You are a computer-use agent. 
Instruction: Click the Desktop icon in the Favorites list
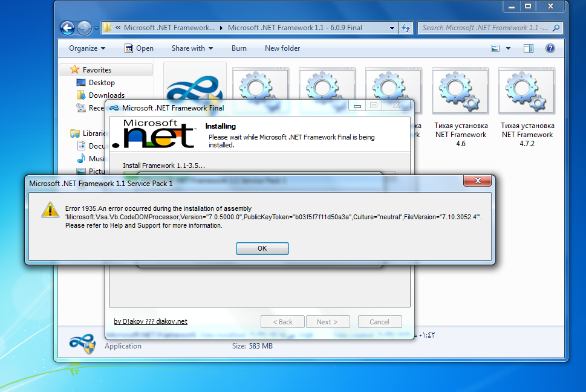[x=80, y=83]
